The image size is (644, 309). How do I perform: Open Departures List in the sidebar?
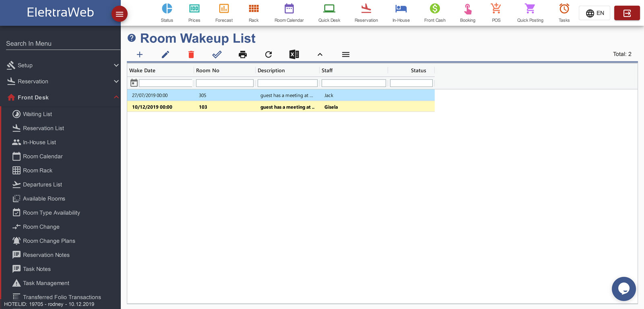42,185
